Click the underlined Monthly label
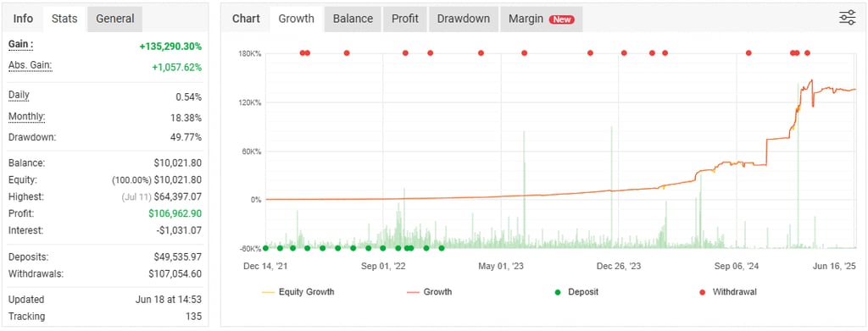The width and height of the screenshot is (868, 331). click(x=26, y=117)
